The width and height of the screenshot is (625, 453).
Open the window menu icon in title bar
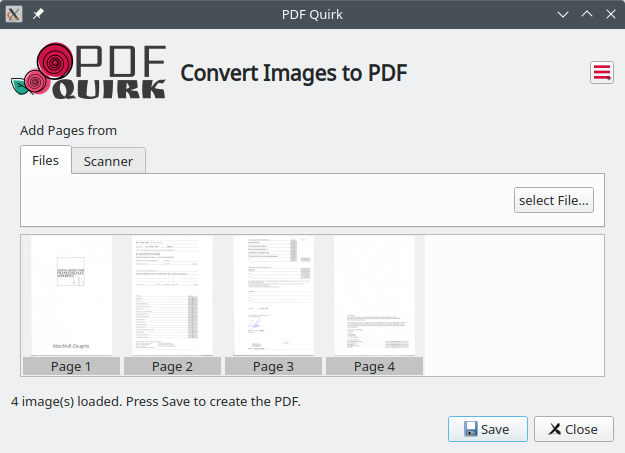click(x=14, y=14)
